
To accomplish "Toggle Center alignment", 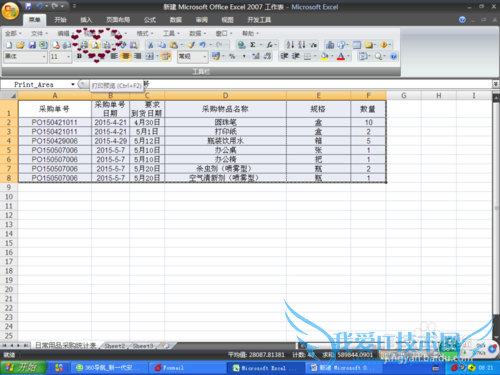I will (x=126, y=56).
